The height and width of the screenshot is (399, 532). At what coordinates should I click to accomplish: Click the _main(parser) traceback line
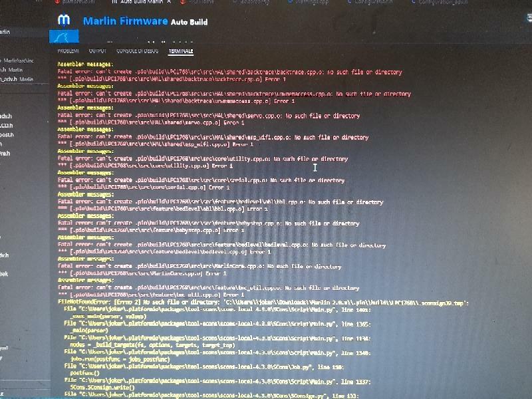click(x=89, y=331)
